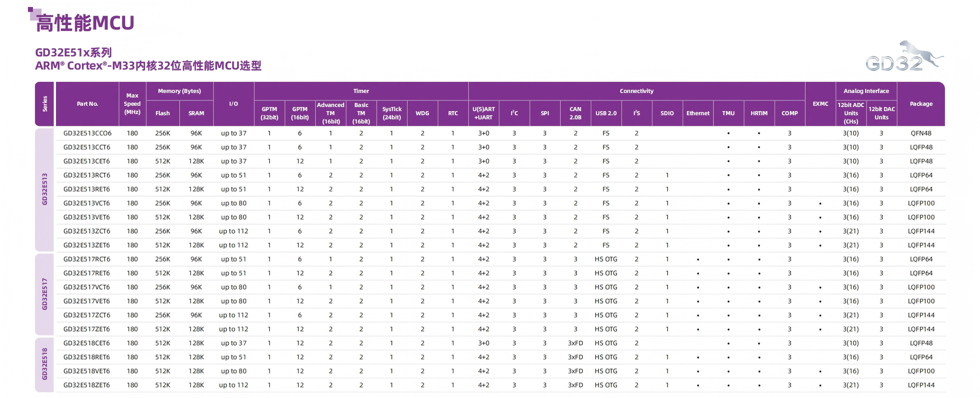Click the purple square beside the 高性能MCU title
Screen dimensions: 980x398
(34, 13)
